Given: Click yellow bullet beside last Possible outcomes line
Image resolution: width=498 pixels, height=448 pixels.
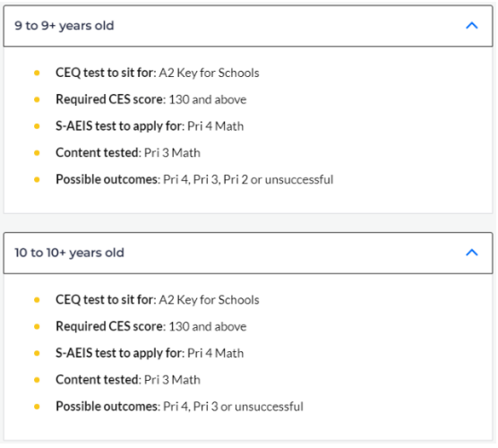Looking at the screenshot, I should coord(37,407).
